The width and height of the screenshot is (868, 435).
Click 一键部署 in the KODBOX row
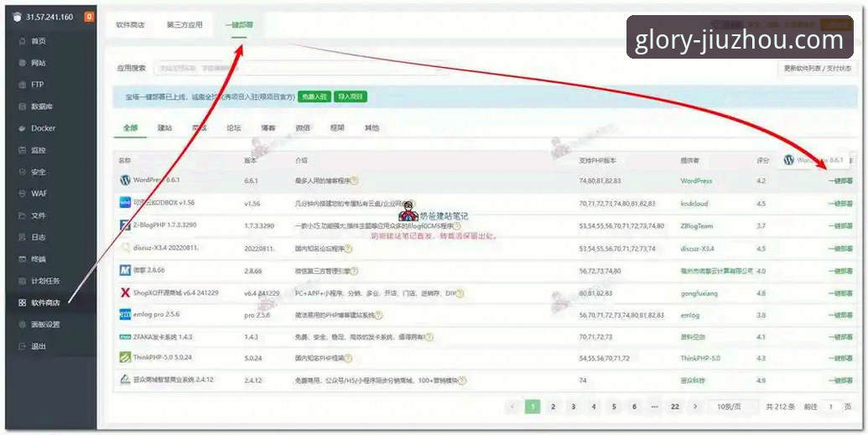coord(840,204)
